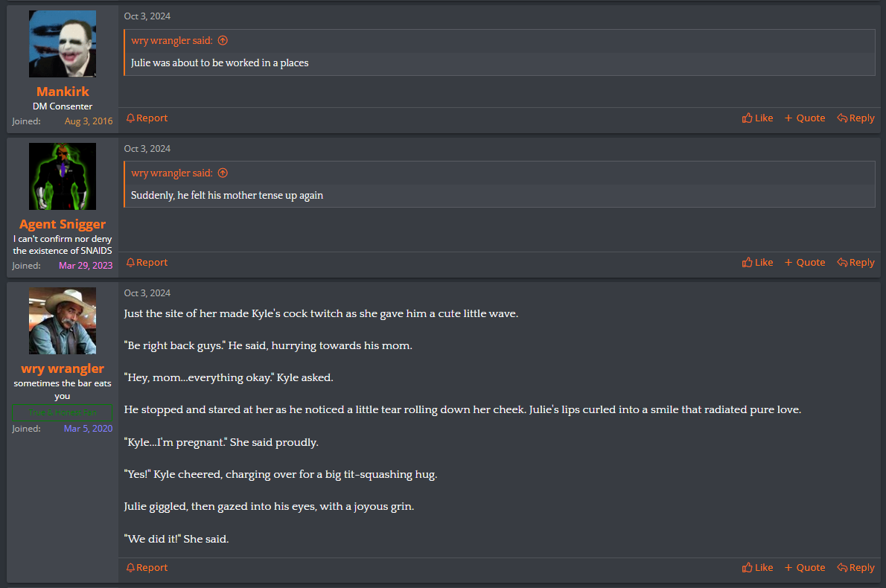
Task: Click the True & Honest Fan badge
Action: pyautogui.click(x=62, y=413)
